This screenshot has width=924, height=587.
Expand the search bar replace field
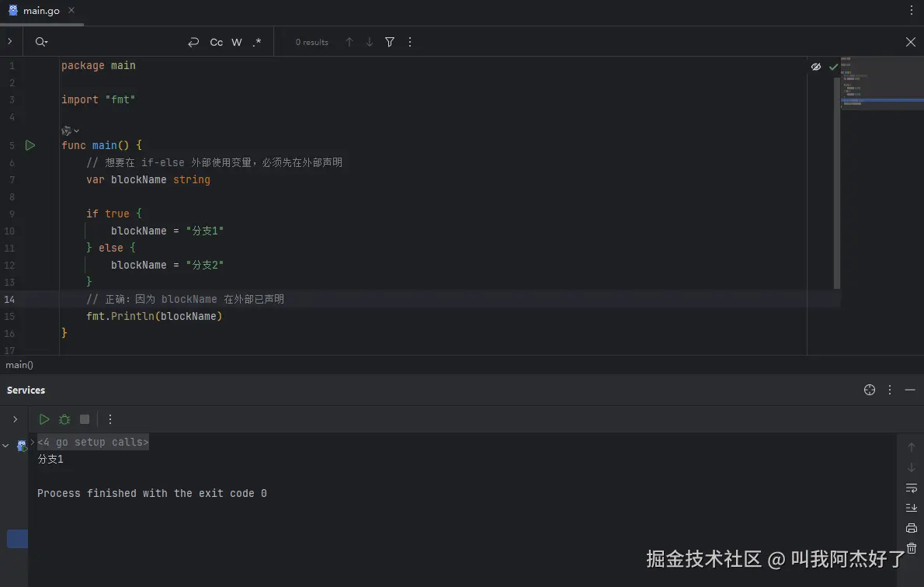[9, 41]
